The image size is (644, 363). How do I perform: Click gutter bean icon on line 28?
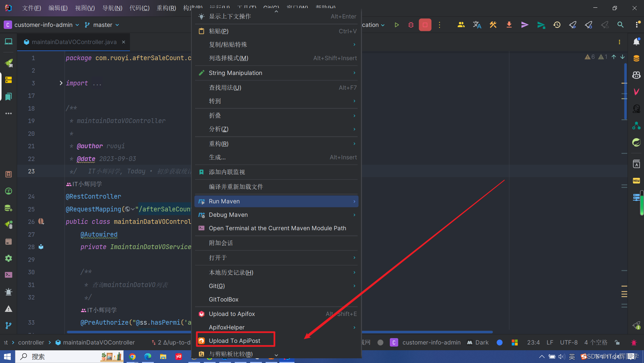pyautogui.click(x=41, y=247)
